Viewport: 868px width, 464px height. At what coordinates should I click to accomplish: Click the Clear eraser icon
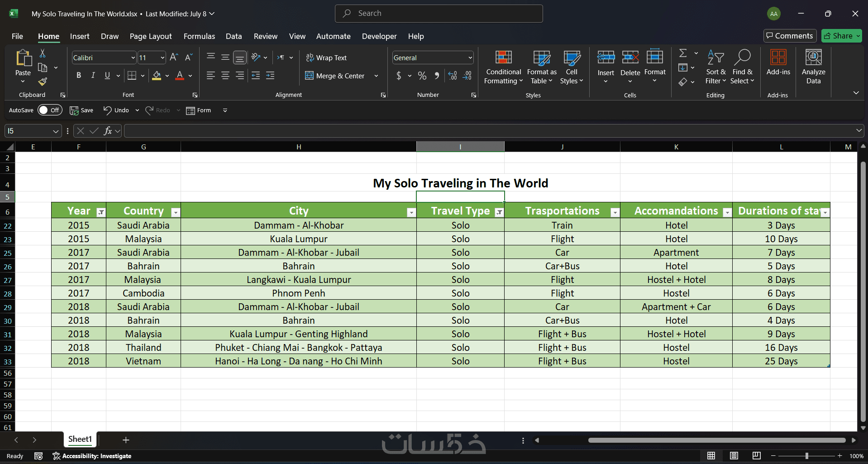tap(683, 82)
